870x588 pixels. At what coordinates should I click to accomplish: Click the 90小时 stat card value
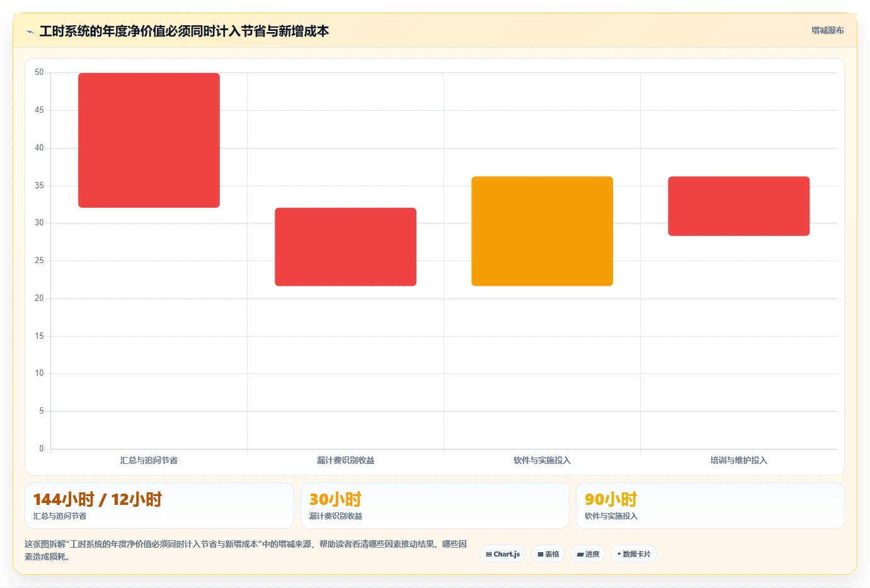click(611, 499)
